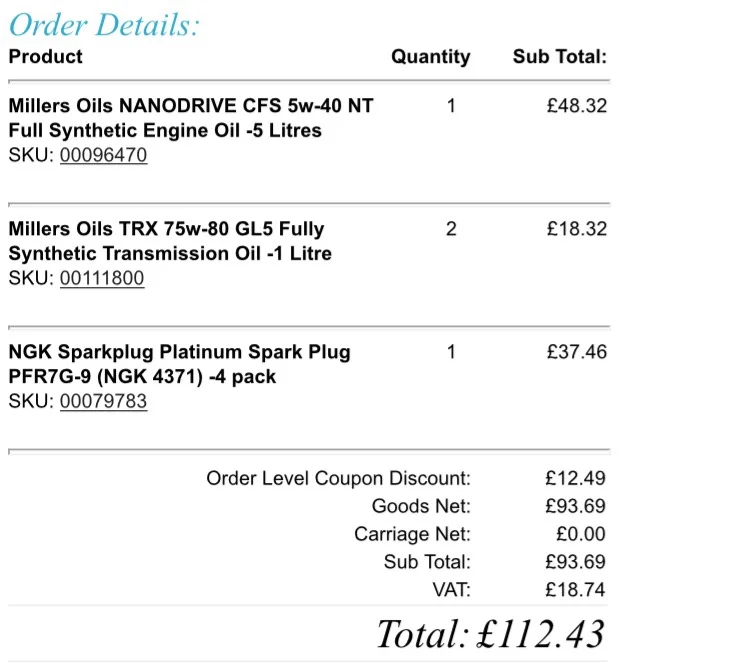Open SKU link 00096470
Screen dimensions: 749x663
click(103, 155)
